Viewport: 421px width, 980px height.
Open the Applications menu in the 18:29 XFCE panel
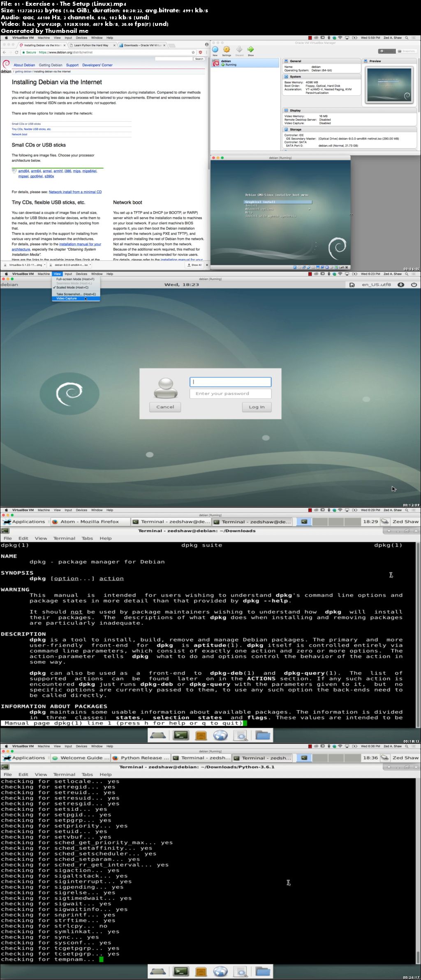pyautogui.click(x=24, y=522)
